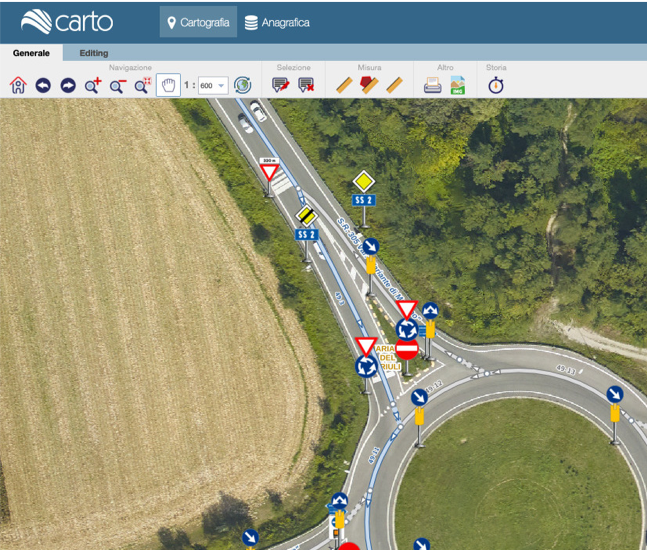Click the Storia group label
Image resolution: width=647 pixels, height=550 pixels.
tap(496, 67)
